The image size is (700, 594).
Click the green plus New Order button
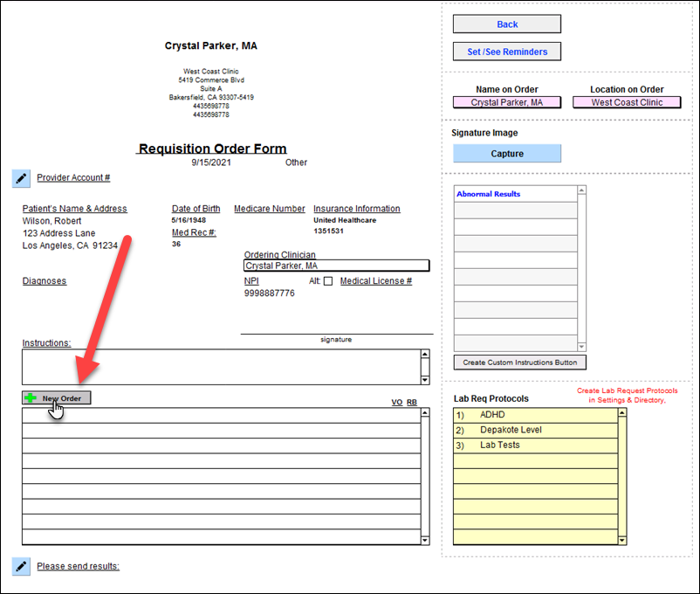click(57, 398)
